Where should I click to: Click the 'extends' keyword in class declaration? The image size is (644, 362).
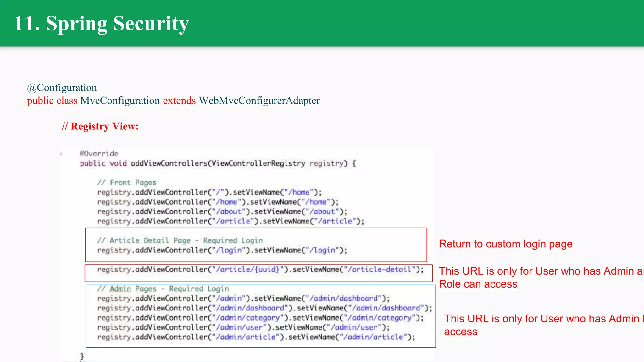(x=179, y=101)
